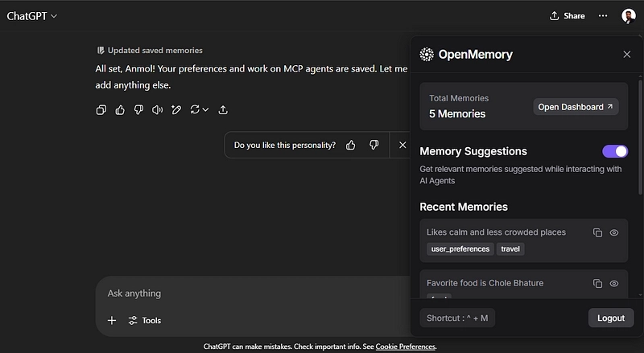Edit response in canvas icon
The width and height of the screenshot is (644, 353).
click(176, 110)
